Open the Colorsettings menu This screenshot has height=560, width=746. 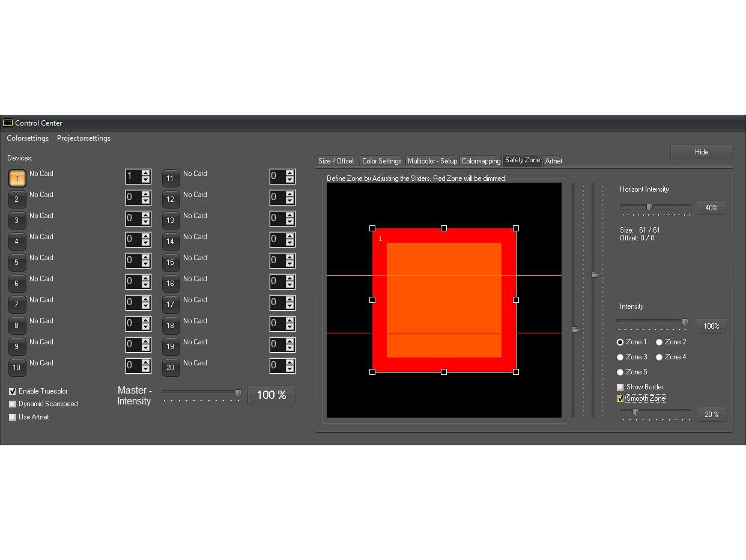click(x=28, y=138)
